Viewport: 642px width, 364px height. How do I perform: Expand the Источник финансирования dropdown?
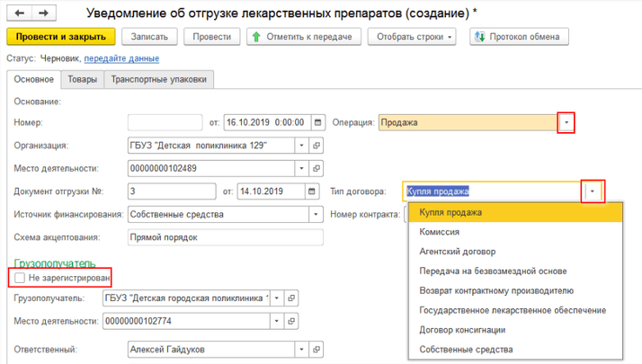click(315, 215)
